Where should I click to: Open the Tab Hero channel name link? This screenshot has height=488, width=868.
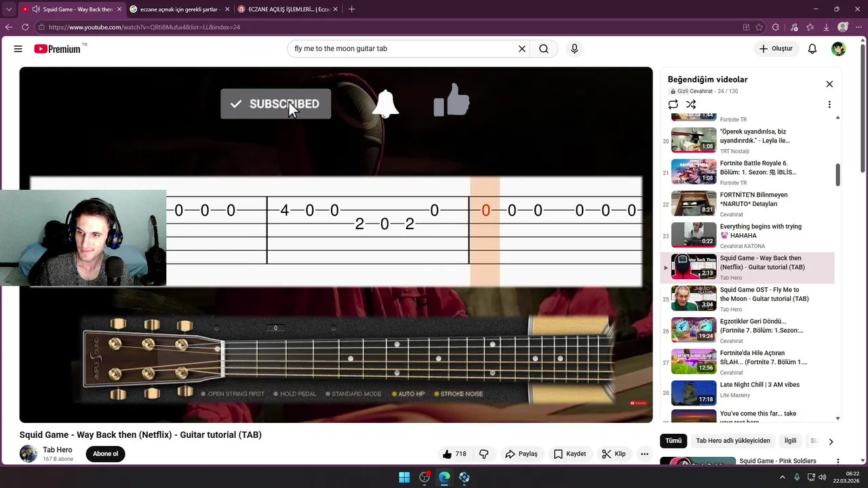pos(58,450)
